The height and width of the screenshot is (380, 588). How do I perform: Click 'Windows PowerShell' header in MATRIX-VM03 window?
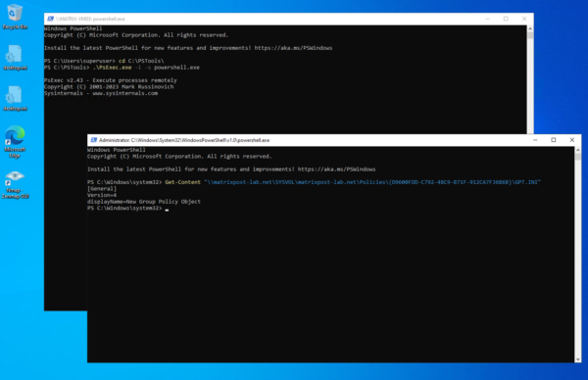73,28
